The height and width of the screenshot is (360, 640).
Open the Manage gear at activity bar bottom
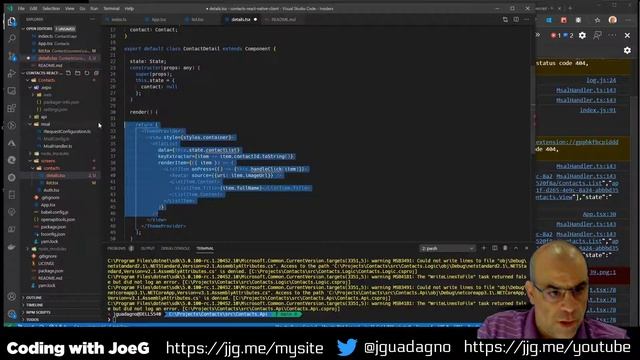[x=12, y=314]
